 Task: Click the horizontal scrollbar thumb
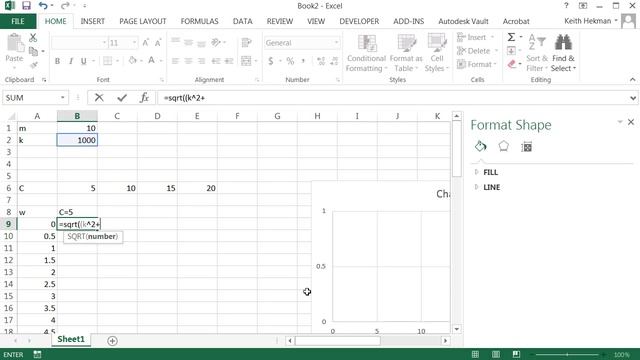click(x=338, y=340)
